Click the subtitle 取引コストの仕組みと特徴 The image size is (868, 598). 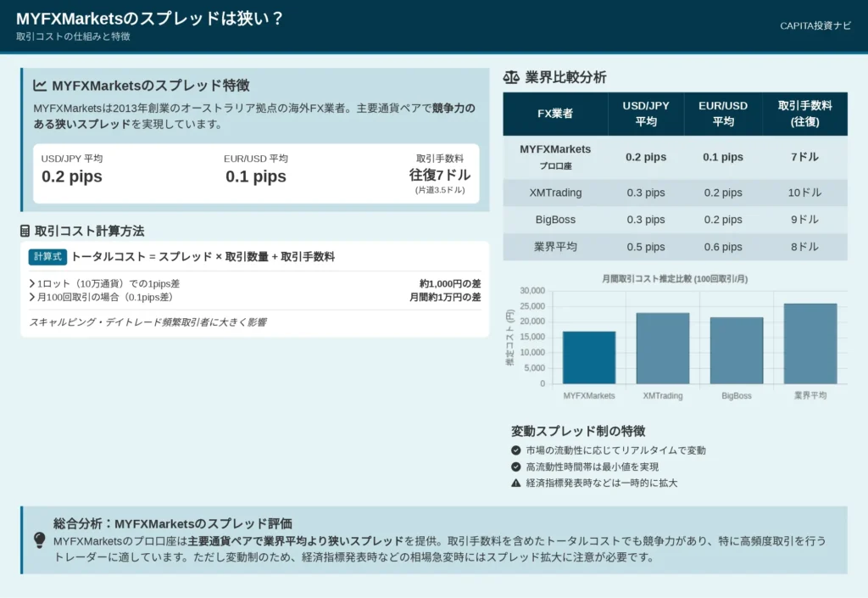(x=73, y=36)
